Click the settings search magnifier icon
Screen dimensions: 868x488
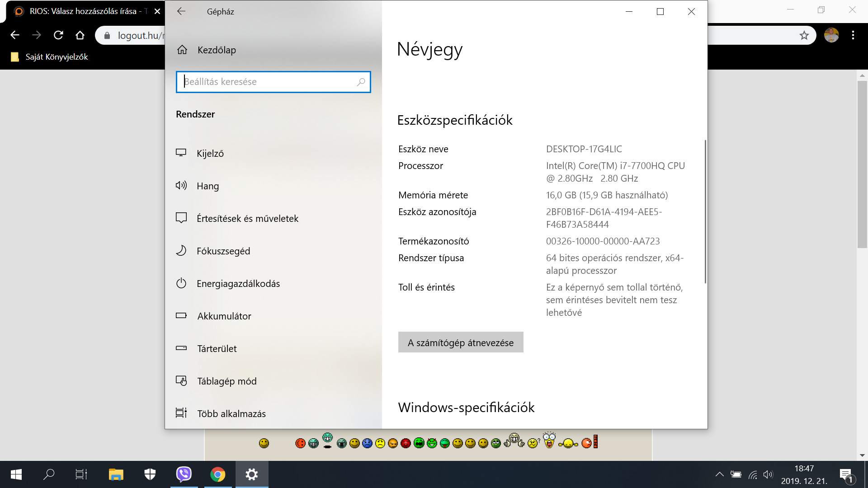coord(361,82)
